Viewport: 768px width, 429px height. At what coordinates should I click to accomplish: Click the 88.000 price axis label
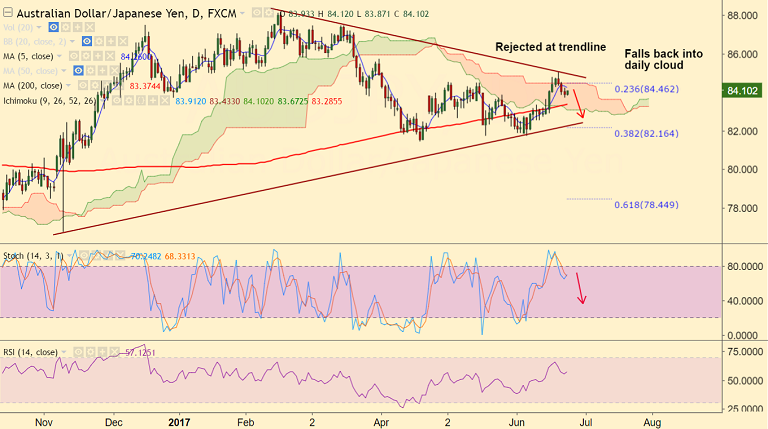pos(742,16)
